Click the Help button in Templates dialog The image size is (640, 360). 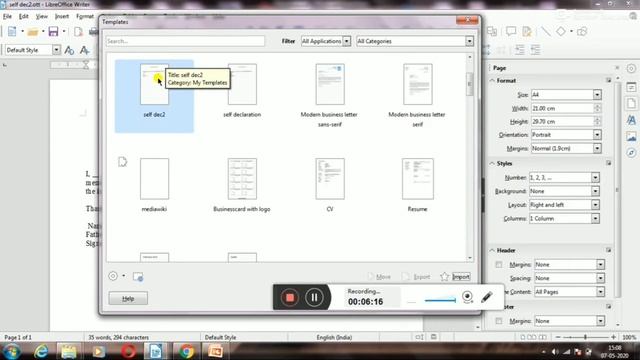pyautogui.click(x=128, y=298)
